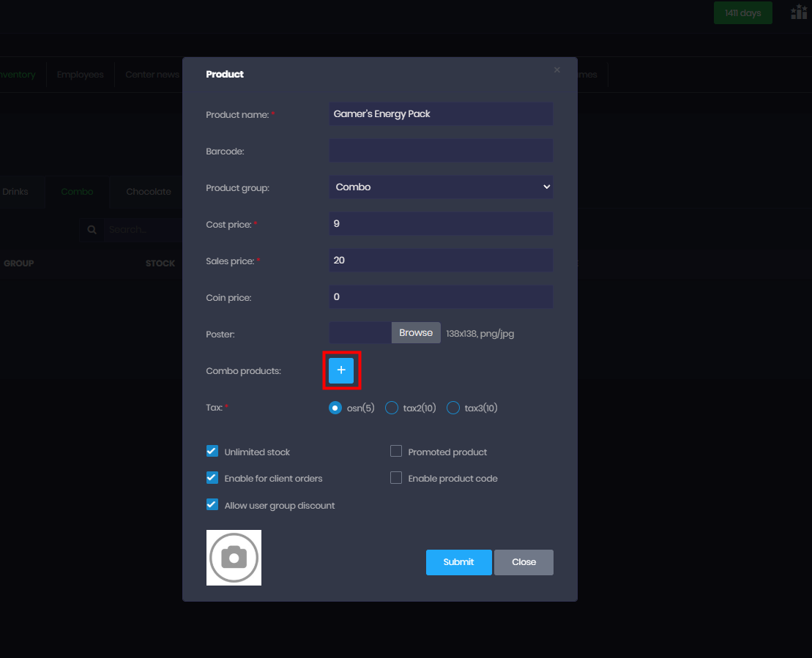Disable Allow user group discount
The height and width of the screenshot is (658, 812).
click(212, 505)
